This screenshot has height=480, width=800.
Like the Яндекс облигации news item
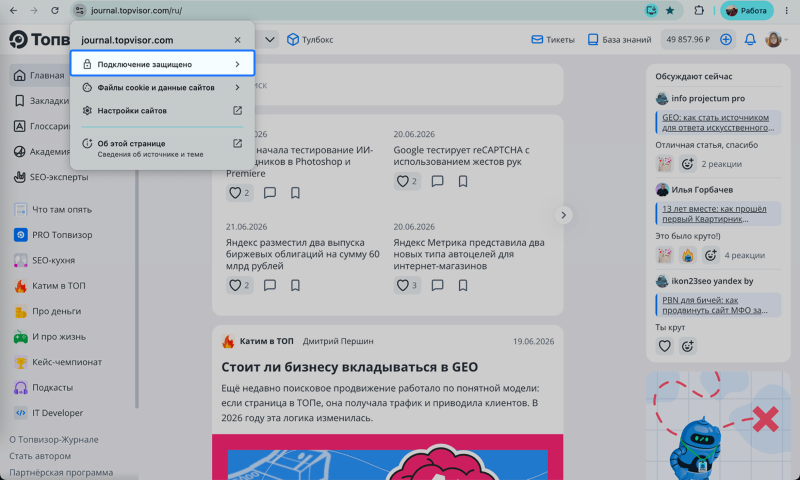[239, 285]
